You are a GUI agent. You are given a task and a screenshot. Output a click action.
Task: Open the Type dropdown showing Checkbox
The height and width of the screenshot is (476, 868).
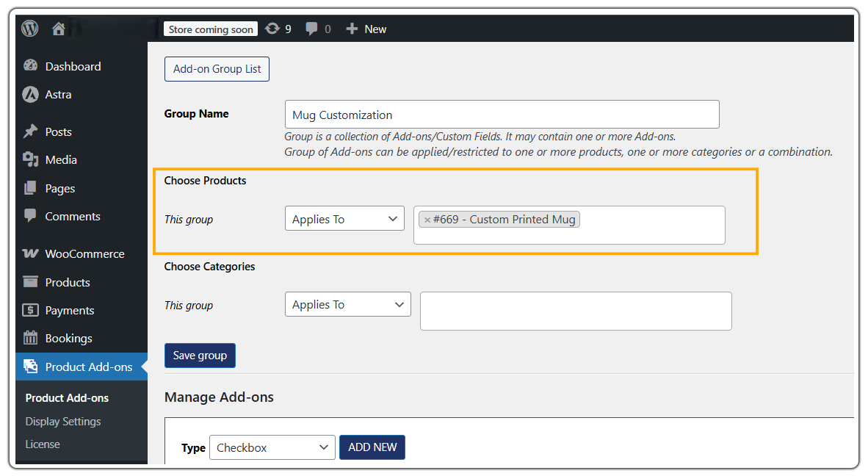pos(272,447)
